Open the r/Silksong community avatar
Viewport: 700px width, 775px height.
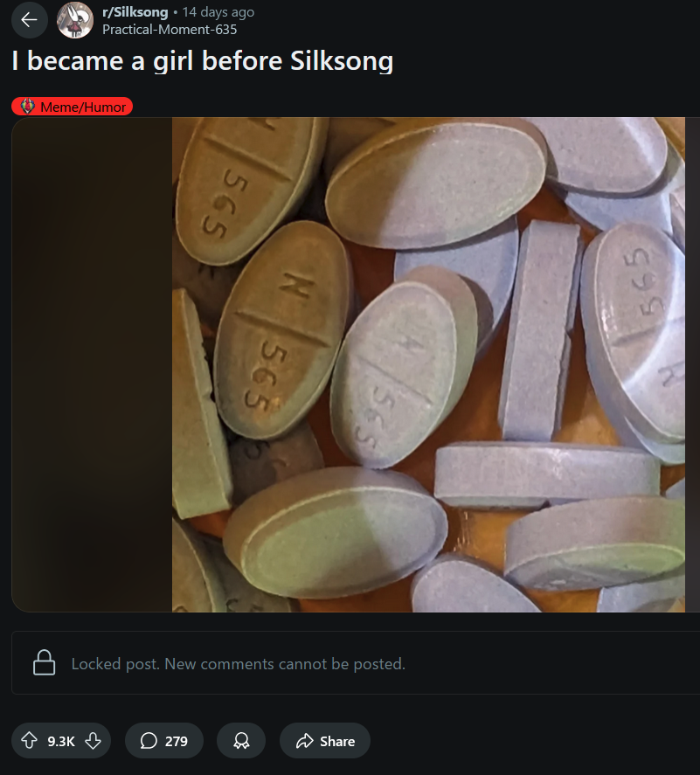[75, 20]
